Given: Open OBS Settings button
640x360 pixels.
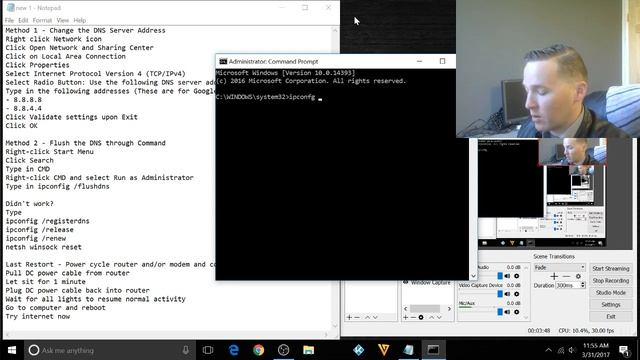Looking at the screenshot, I should tap(611, 304).
